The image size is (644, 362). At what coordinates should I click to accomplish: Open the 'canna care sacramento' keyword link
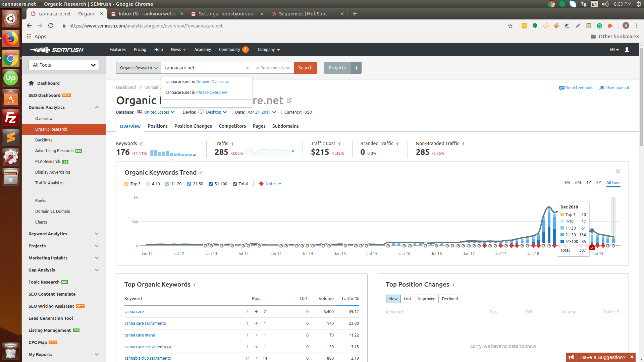click(x=145, y=323)
